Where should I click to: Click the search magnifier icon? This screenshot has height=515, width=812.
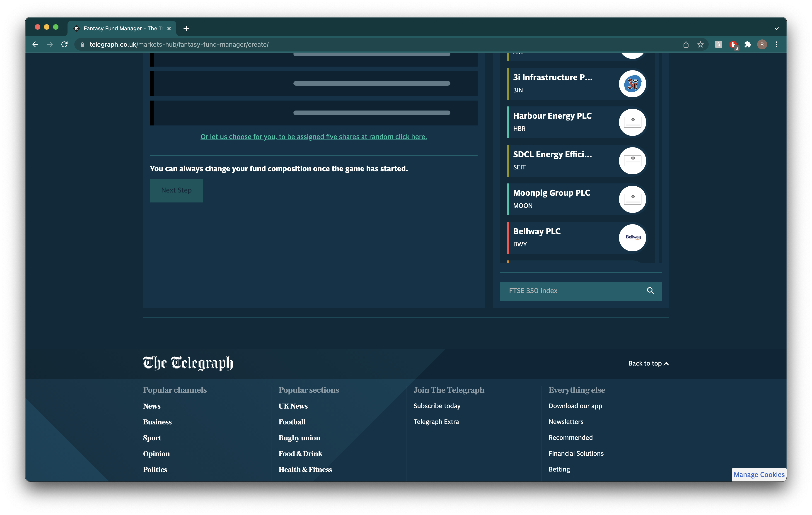pos(650,291)
